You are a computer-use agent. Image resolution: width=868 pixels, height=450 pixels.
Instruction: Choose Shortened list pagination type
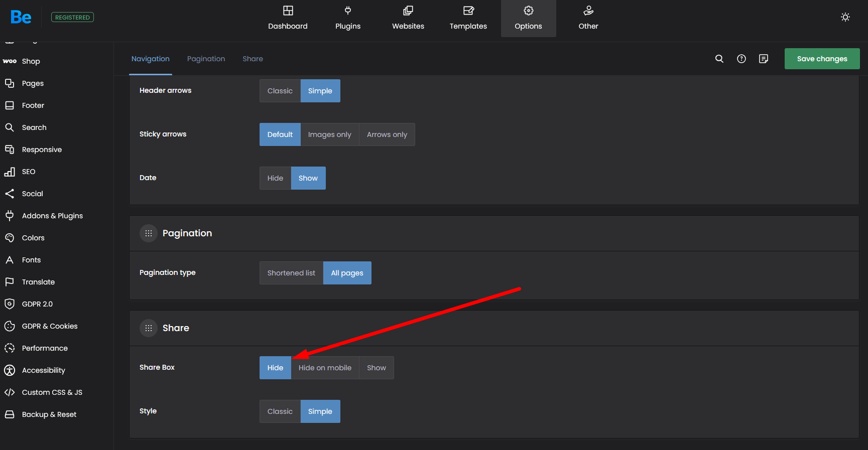coord(291,273)
